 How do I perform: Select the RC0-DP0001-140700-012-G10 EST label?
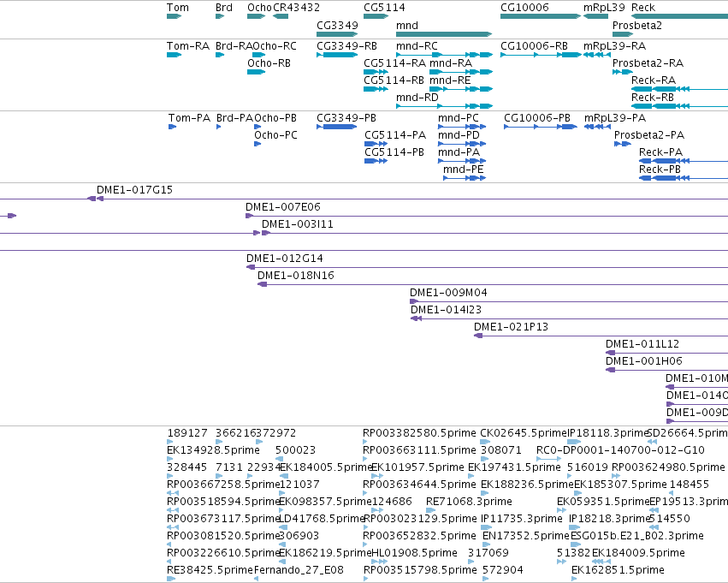(x=620, y=450)
